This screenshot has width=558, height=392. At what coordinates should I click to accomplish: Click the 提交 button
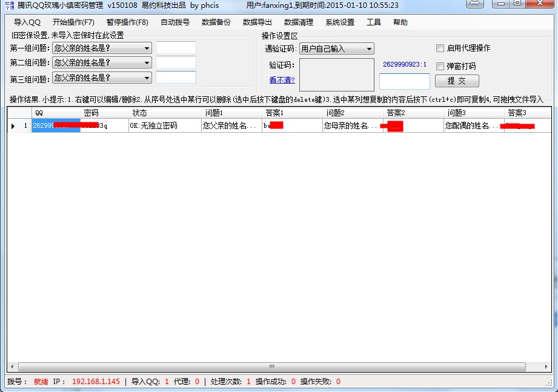(457, 81)
